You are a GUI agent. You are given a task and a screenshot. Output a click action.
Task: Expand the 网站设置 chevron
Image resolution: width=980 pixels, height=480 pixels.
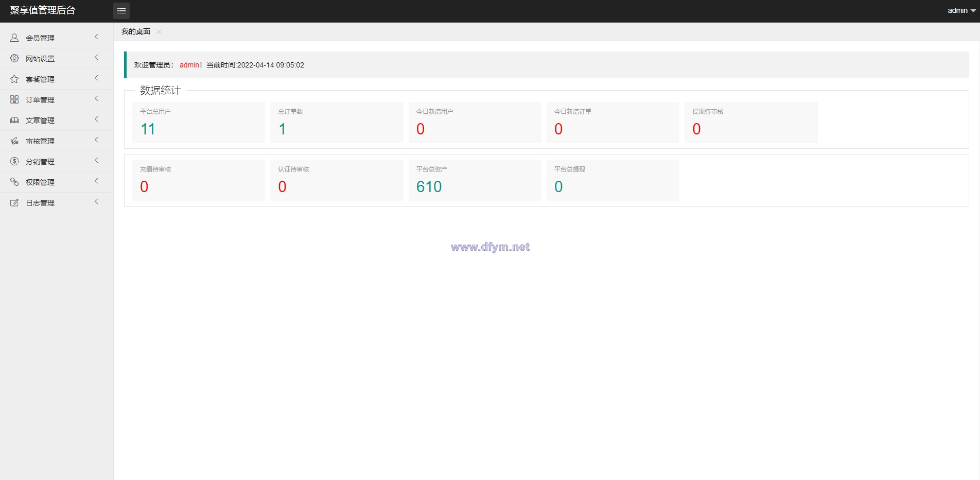[x=96, y=57]
